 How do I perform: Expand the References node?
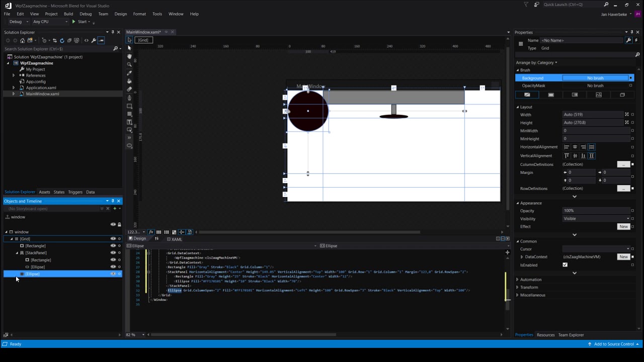click(14, 75)
